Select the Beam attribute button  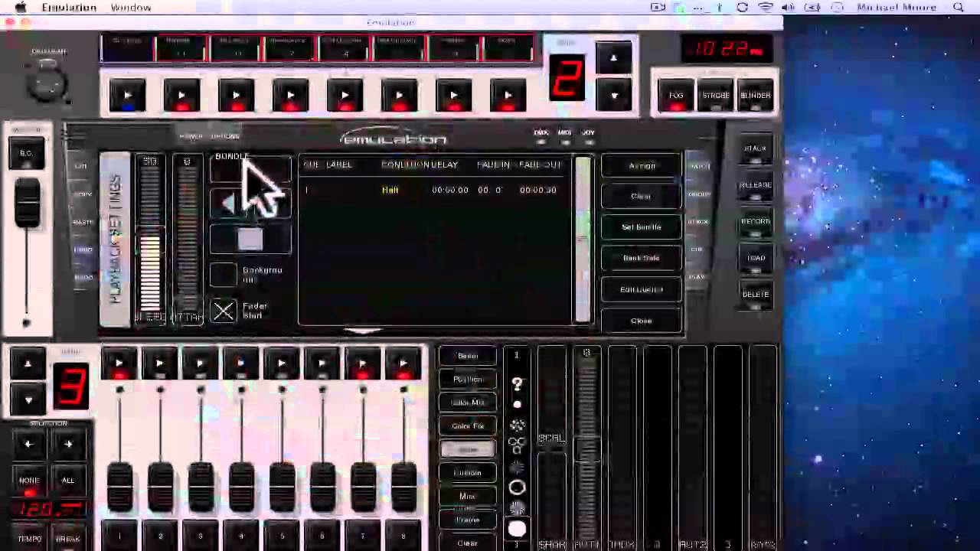pyautogui.click(x=468, y=356)
